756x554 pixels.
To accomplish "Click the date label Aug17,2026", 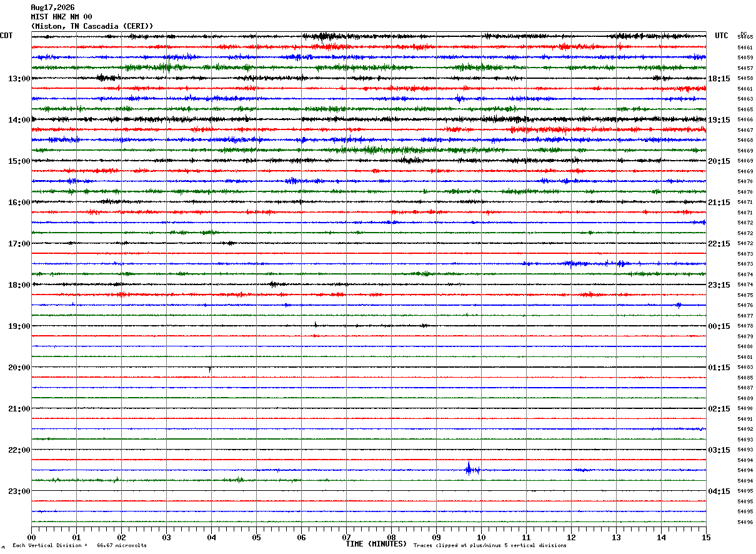I will [52, 8].
